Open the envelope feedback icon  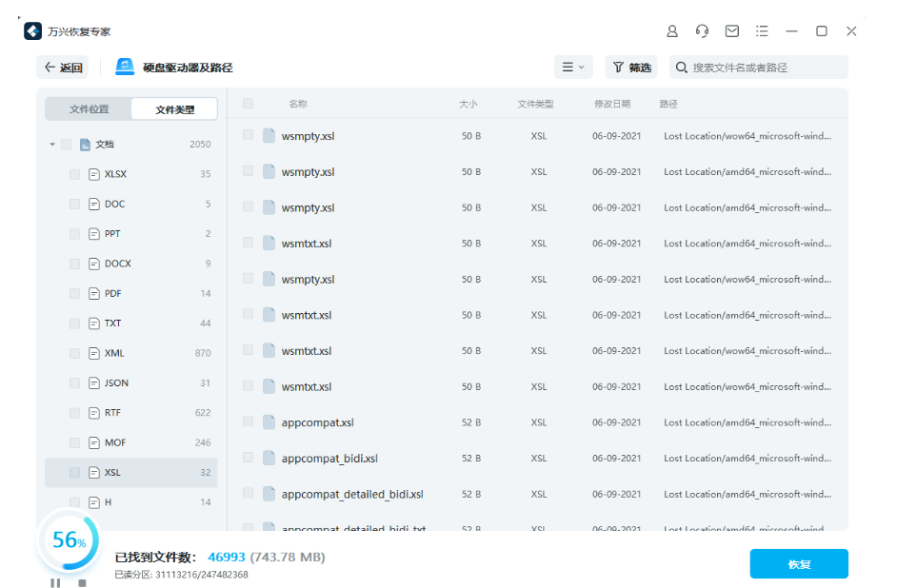(x=732, y=30)
